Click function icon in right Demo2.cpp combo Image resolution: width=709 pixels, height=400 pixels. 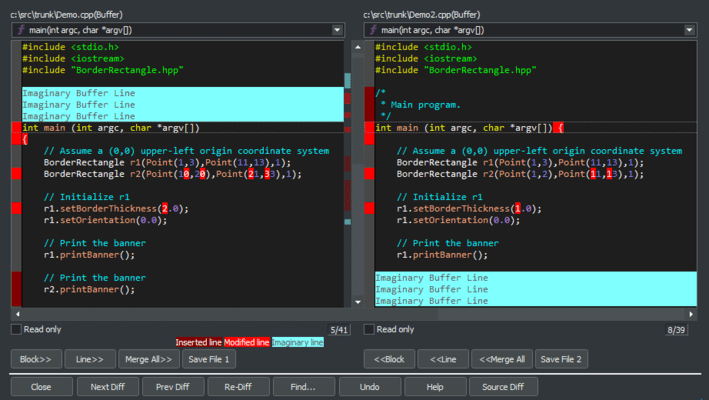click(373, 30)
